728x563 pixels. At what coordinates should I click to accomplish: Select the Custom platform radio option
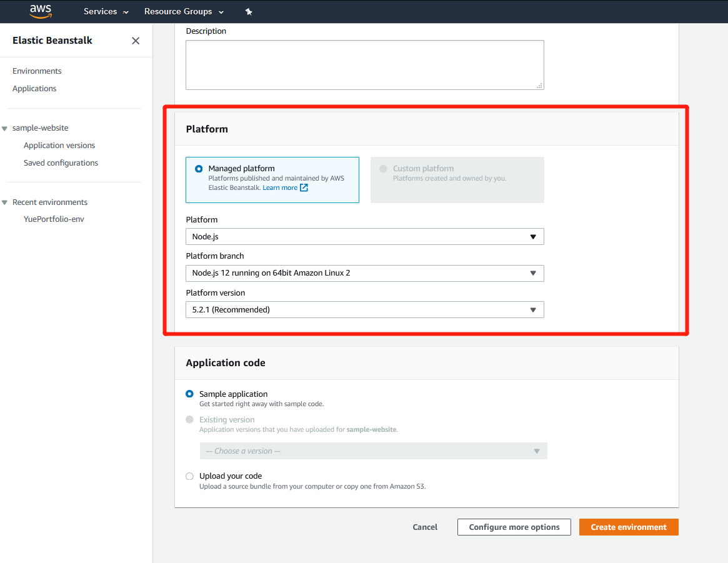(x=383, y=169)
